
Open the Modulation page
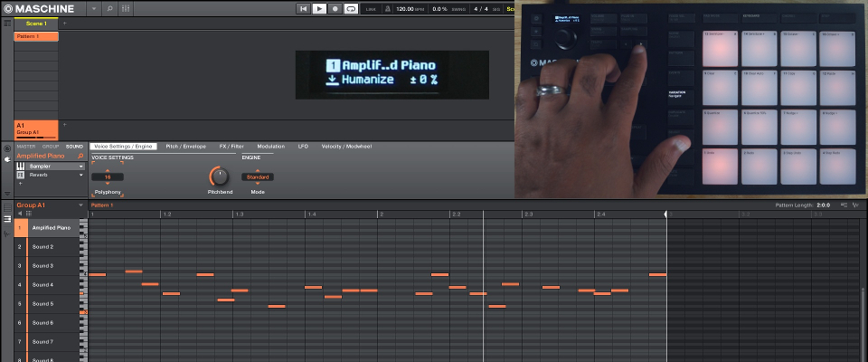(x=271, y=147)
